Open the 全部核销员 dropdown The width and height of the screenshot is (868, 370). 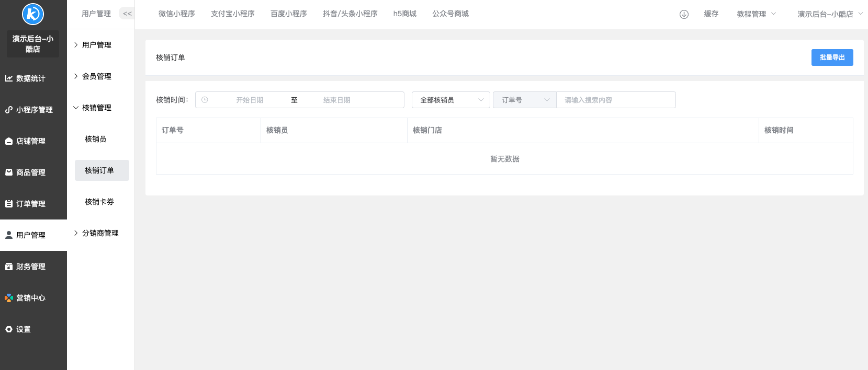(x=451, y=100)
